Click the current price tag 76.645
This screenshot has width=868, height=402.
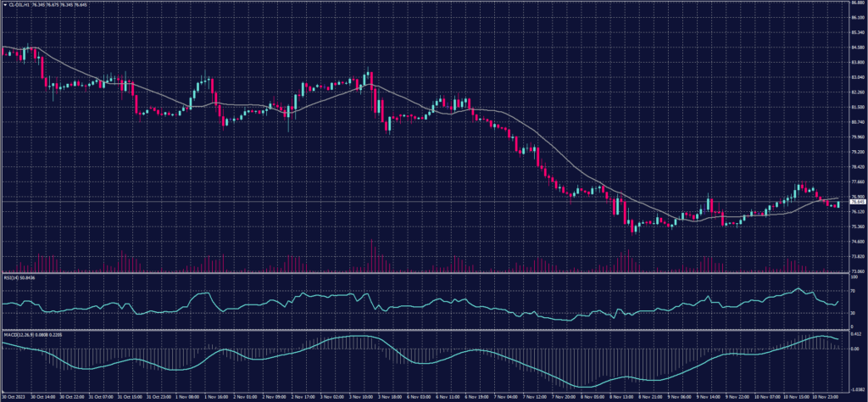[858, 202]
